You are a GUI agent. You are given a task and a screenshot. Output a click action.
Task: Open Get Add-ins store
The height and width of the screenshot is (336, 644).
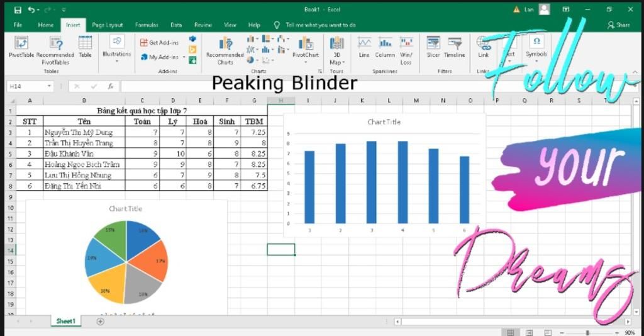coord(159,42)
